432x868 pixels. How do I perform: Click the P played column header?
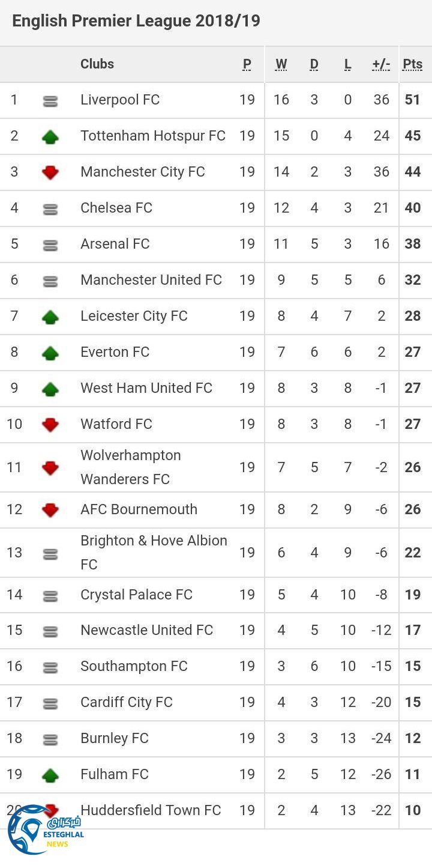click(x=247, y=64)
